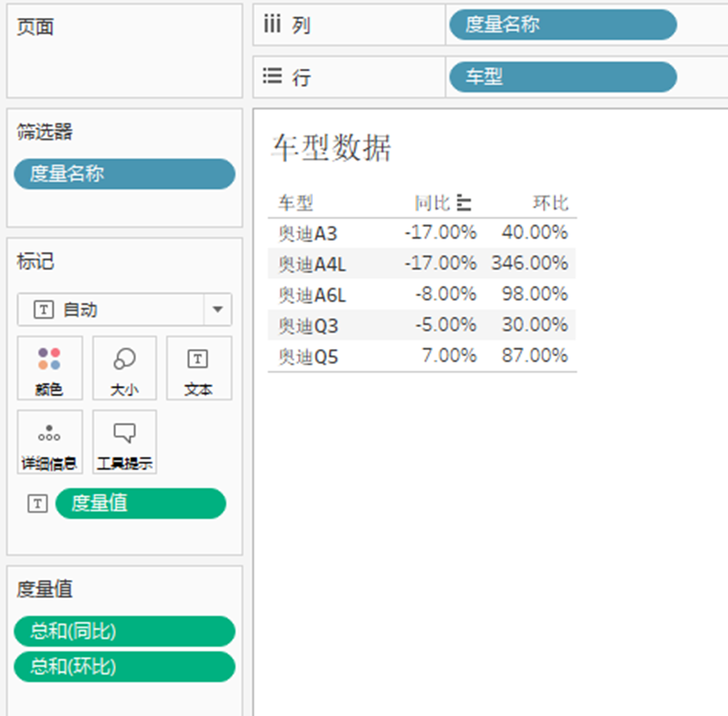This screenshot has width=728, height=716.
Task: Select row label 奥迪Q3
Action: [x=308, y=326]
